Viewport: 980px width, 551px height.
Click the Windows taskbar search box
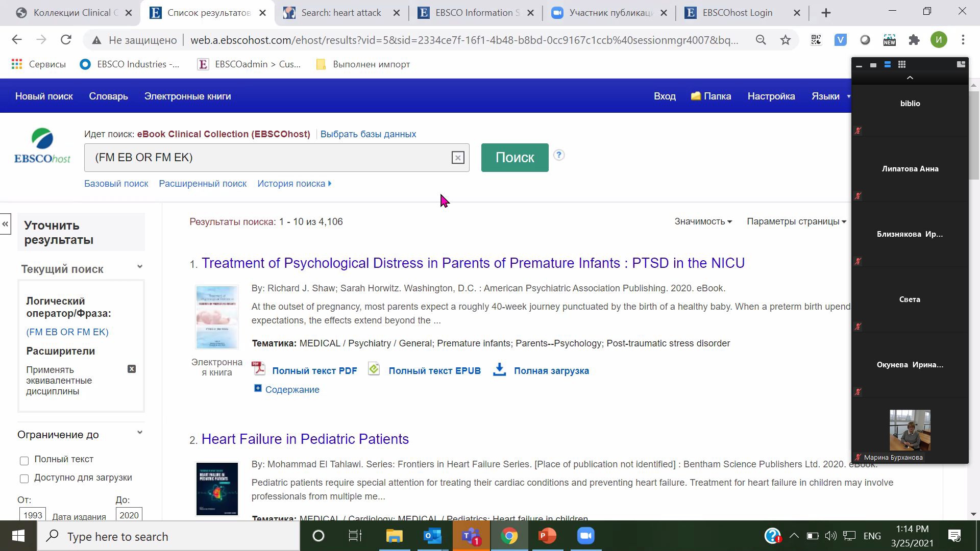tap(168, 536)
